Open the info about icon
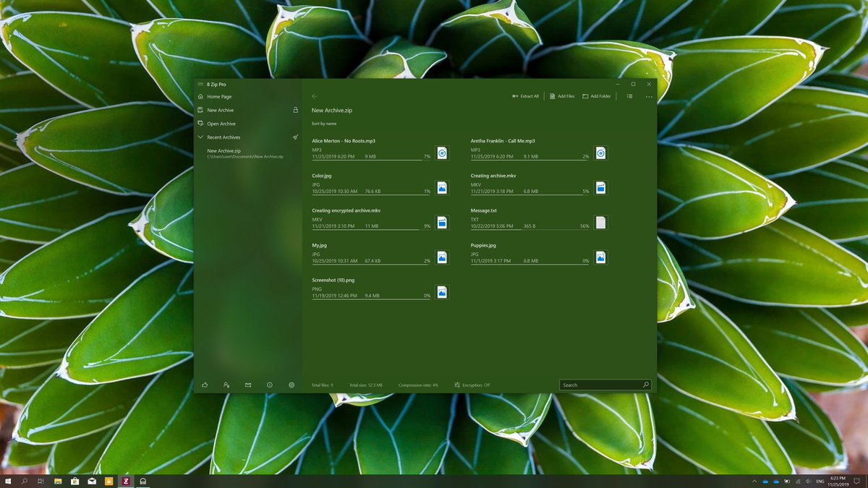This screenshot has width=868, height=488. click(270, 385)
